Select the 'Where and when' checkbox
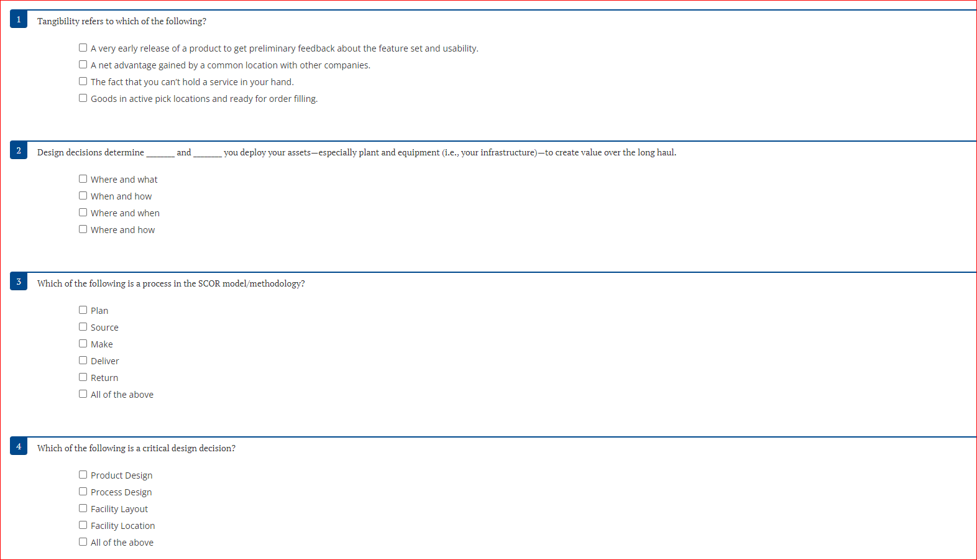Image resolution: width=977 pixels, height=560 pixels. point(83,213)
